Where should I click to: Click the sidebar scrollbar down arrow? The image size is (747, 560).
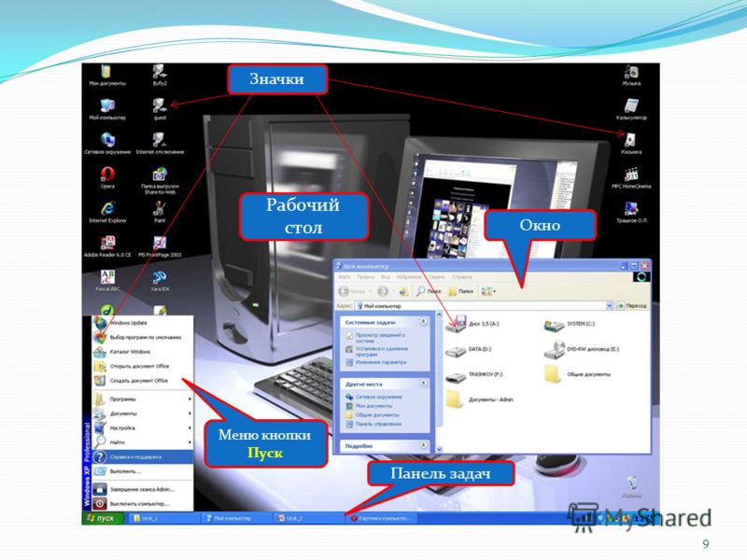(x=439, y=449)
